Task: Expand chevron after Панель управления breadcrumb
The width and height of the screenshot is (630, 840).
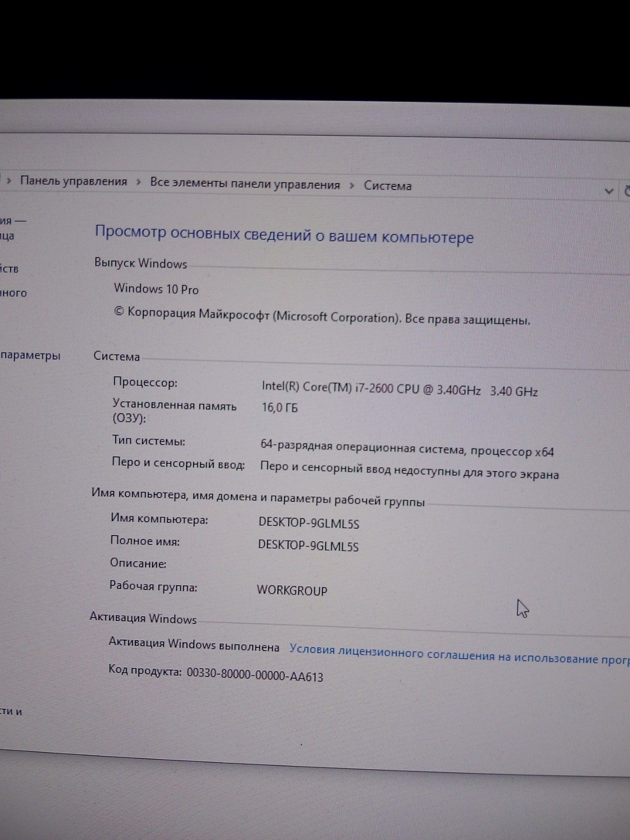Action: (138, 182)
